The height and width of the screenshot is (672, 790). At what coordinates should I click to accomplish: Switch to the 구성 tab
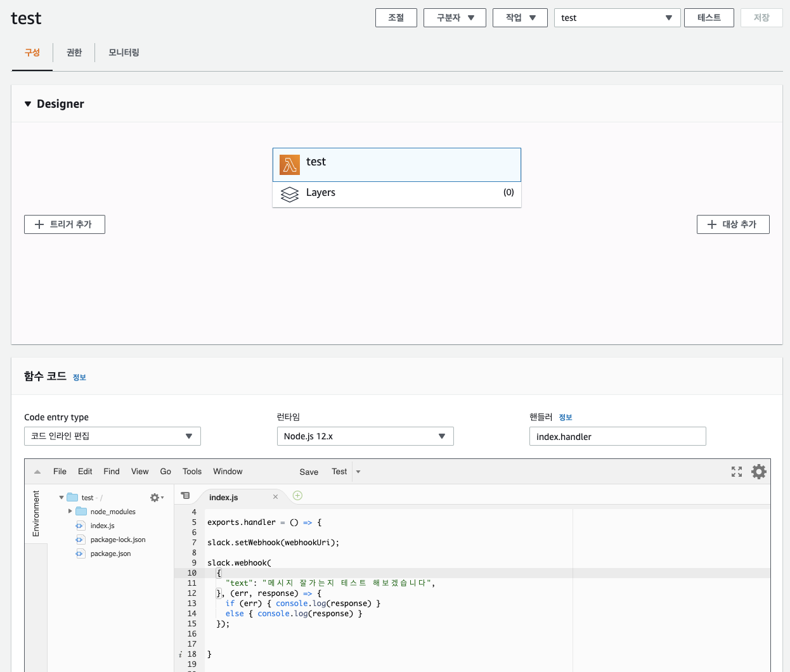pyautogui.click(x=32, y=53)
